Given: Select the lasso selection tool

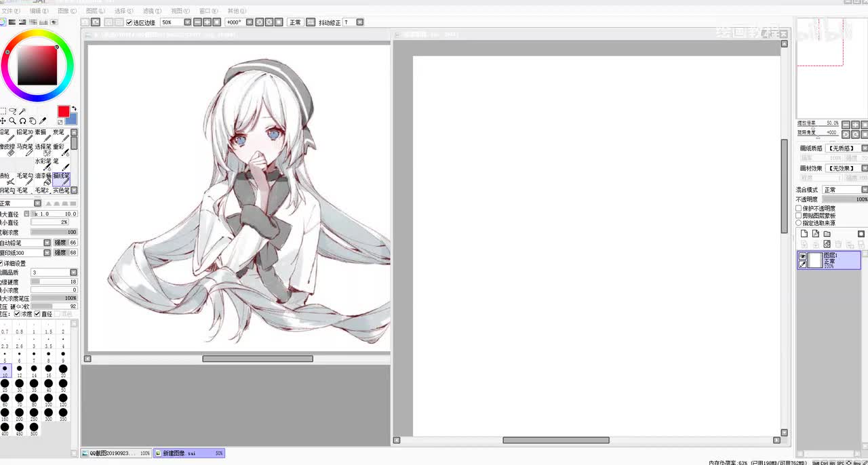Looking at the screenshot, I should (12, 111).
